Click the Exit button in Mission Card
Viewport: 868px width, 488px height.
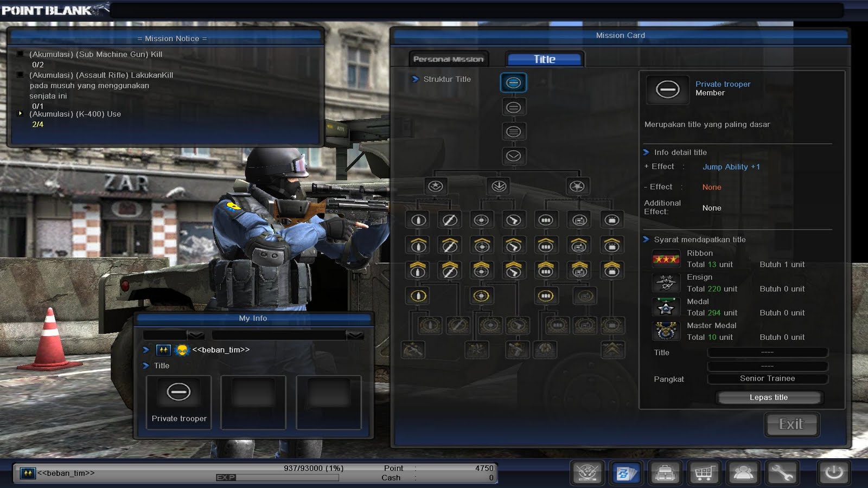click(792, 425)
